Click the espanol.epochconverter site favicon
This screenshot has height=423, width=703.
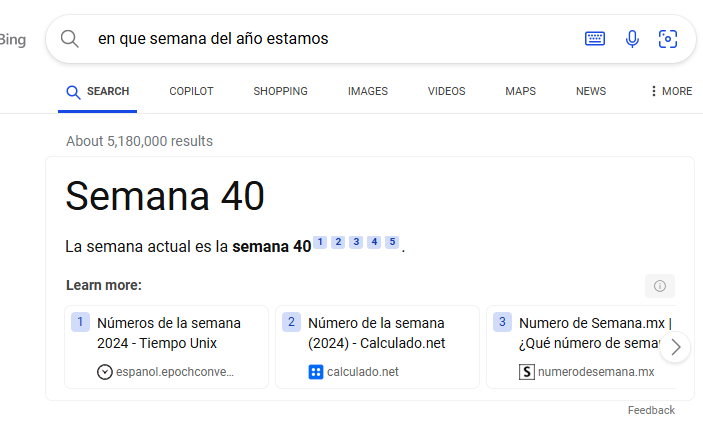104,372
